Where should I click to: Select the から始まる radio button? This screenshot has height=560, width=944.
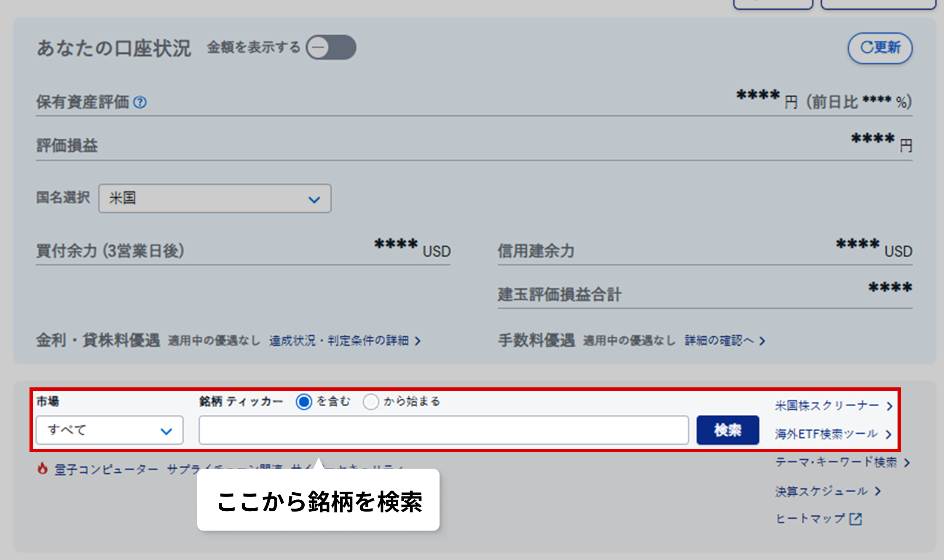pos(371,402)
